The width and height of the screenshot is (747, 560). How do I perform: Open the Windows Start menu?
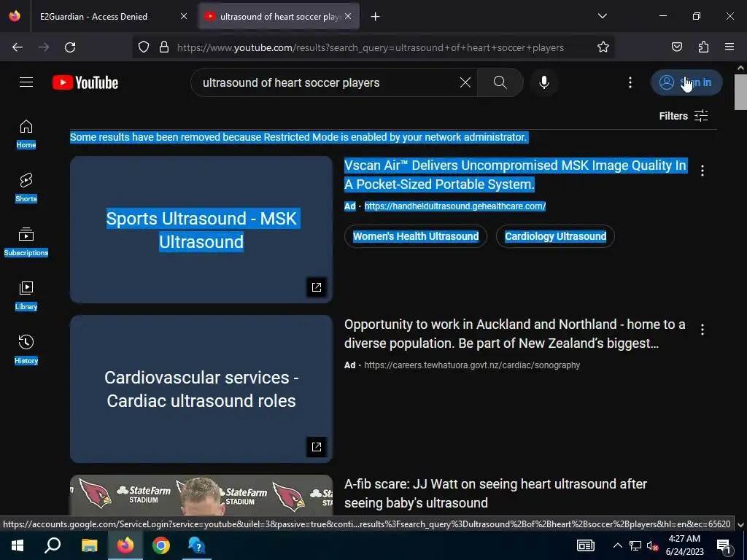coord(18,545)
